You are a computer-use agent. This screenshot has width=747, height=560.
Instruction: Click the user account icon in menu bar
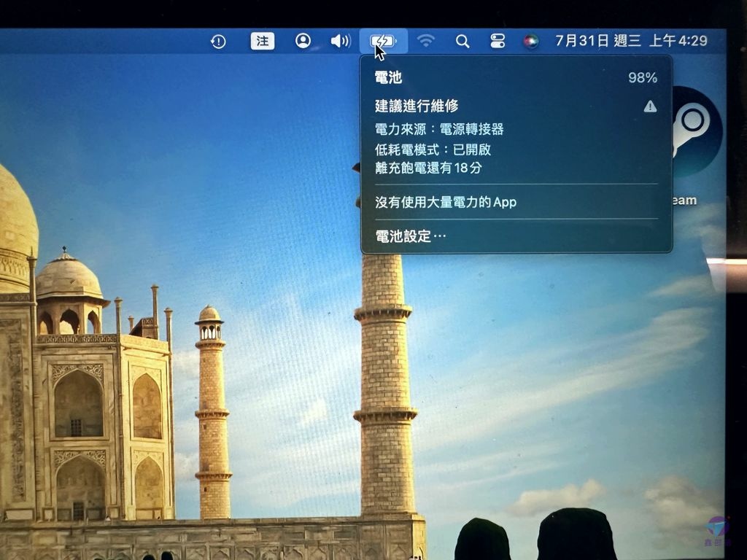tap(303, 41)
